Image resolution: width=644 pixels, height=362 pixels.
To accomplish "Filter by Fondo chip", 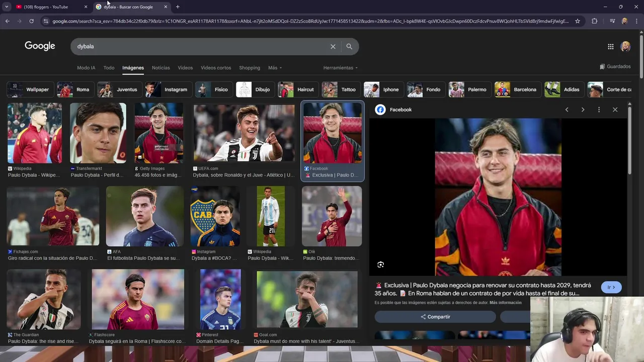I will click(425, 89).
